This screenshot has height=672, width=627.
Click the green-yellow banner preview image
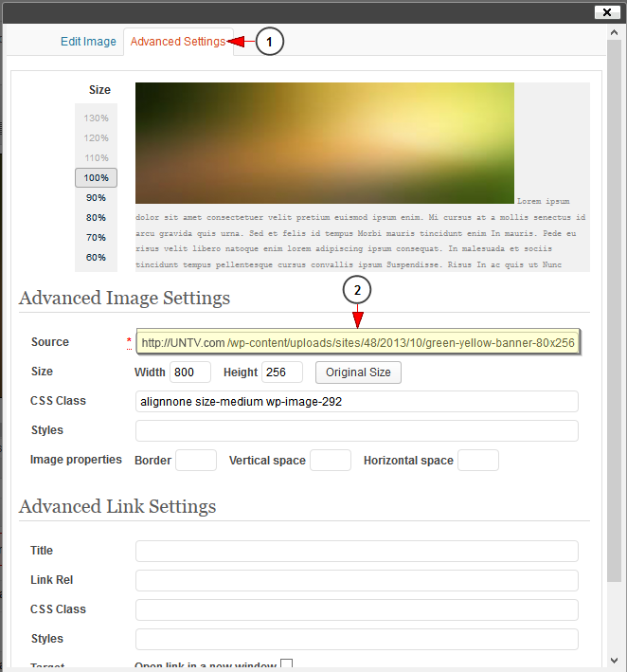point(325,143)
